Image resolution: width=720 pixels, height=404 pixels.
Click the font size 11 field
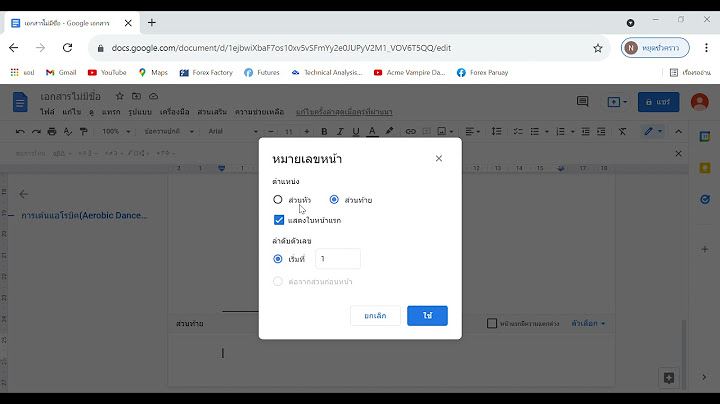point(288,132)
